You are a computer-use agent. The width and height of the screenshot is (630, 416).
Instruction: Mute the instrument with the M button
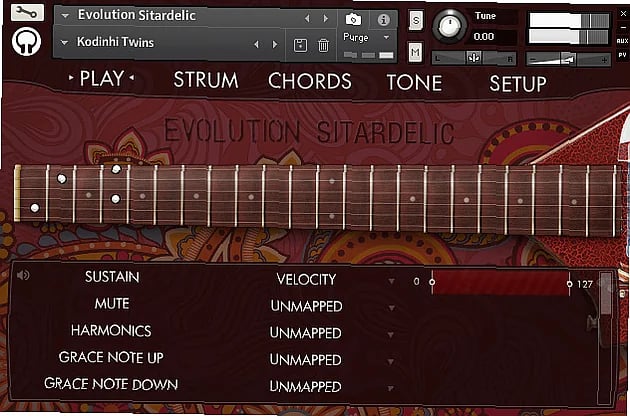click(x=415, y=52)
